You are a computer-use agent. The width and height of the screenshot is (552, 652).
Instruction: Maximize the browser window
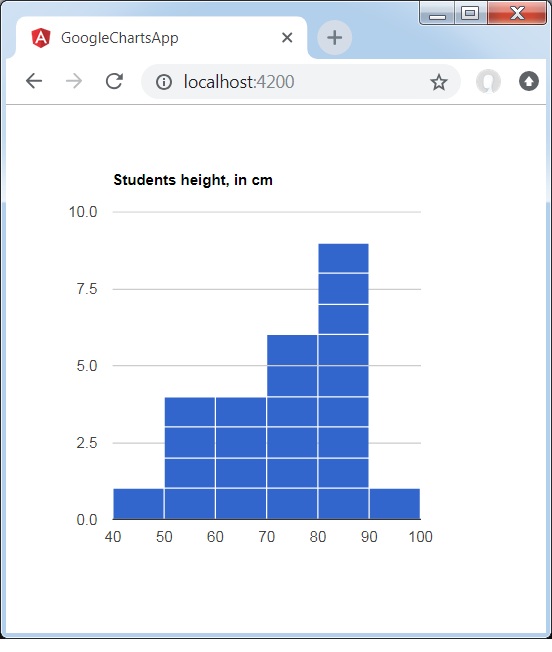click(470, 13)
